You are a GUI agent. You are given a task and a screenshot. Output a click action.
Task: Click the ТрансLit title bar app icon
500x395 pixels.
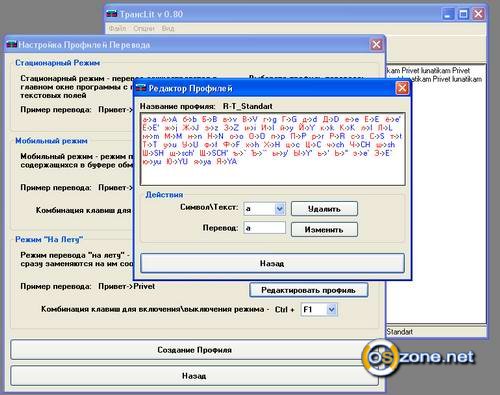pyautogui.click(x=112, y=14)
